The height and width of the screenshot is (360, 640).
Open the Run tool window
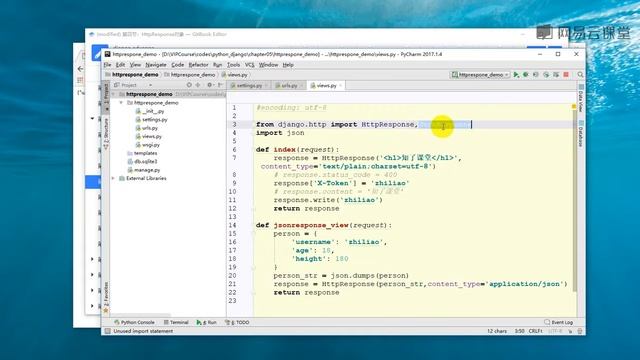pos(207,322)
